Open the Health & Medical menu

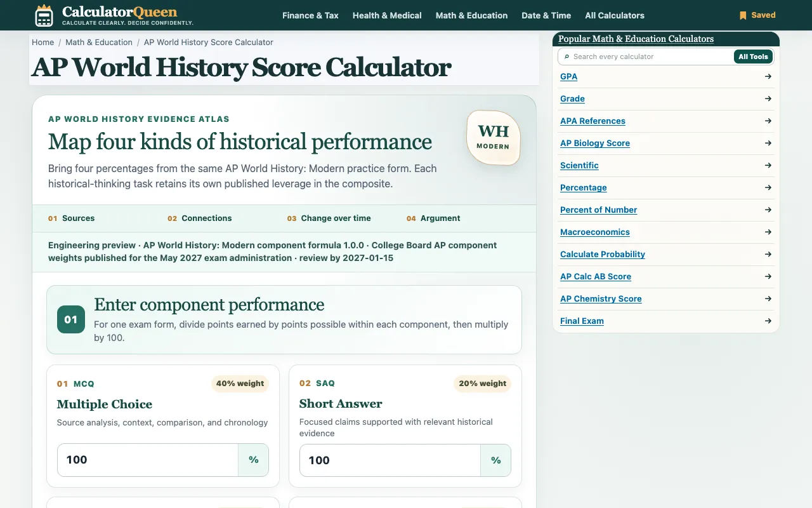click(x=387, y=15)
